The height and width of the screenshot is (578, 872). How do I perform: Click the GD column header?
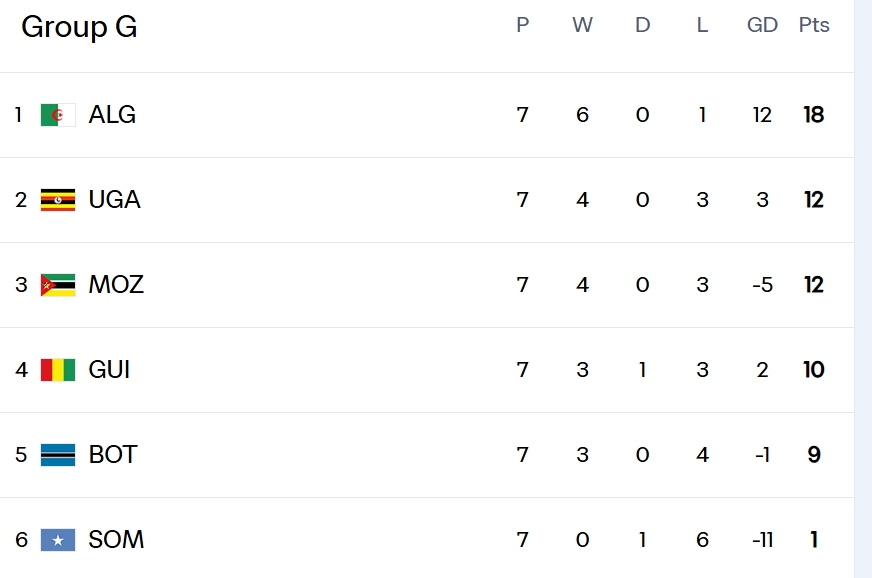pyautogui.click(x=762, y=26)
